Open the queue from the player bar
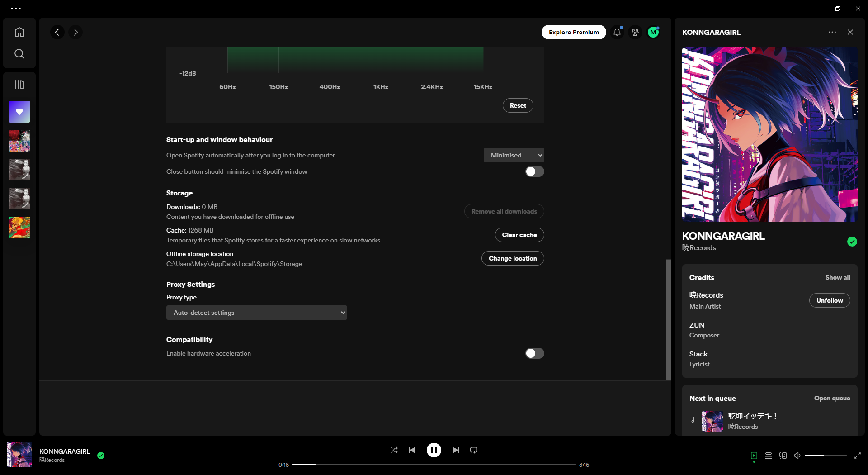Viewport: 868px width, 475px height. (769, 456)
